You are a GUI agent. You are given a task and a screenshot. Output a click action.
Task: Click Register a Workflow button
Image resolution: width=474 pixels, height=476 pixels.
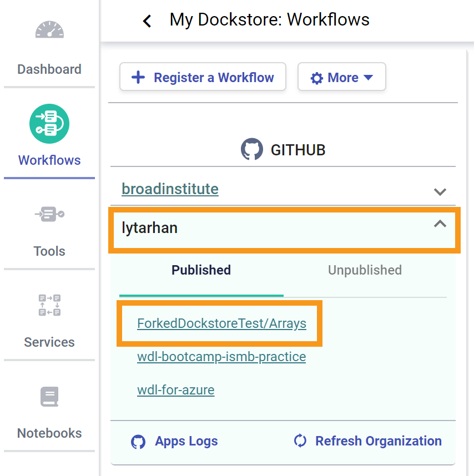click(203, 78)
